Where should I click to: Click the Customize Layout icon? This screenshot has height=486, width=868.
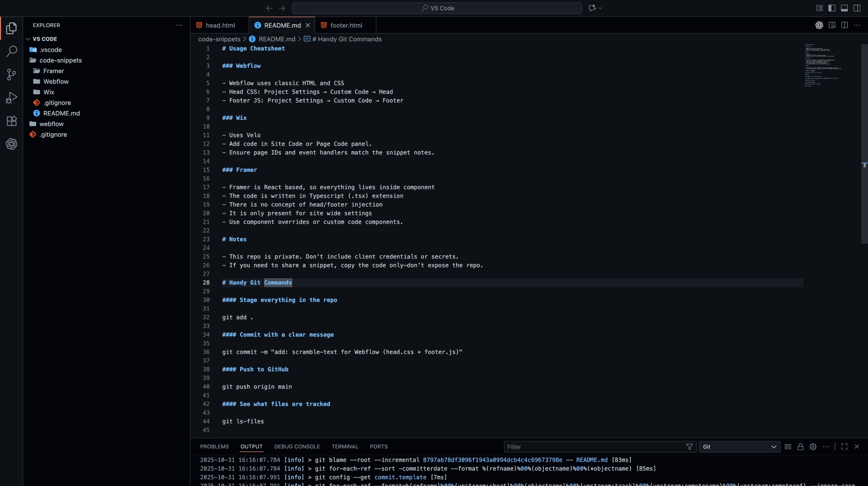click(819, 8)
